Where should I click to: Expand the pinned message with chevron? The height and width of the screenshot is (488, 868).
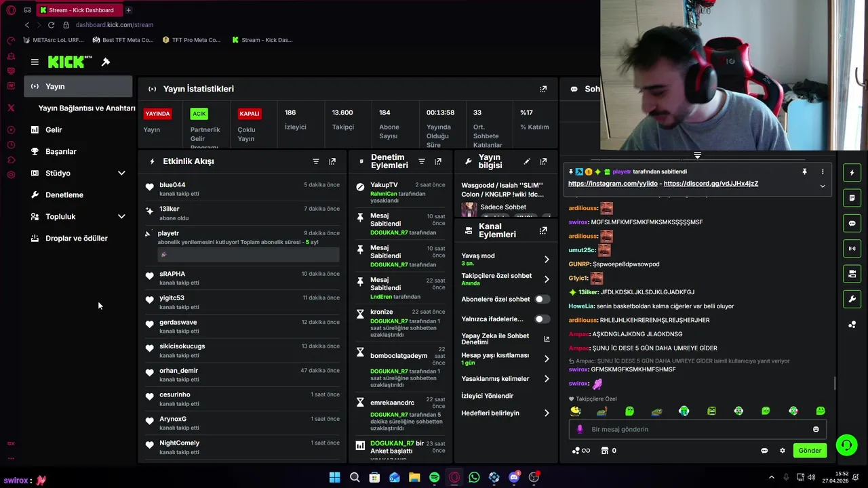pos(823,186)
